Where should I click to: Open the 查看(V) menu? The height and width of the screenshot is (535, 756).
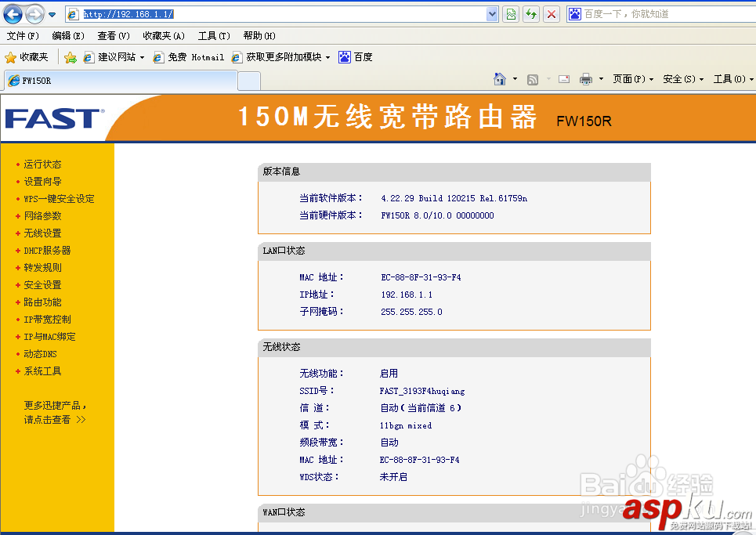[114, 36]
